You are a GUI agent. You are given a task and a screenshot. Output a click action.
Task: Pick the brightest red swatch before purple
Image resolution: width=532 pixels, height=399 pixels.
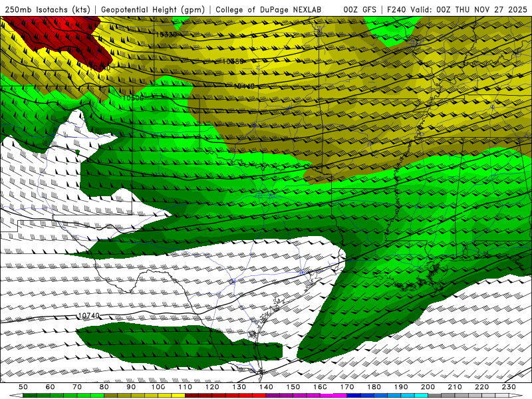259,395
